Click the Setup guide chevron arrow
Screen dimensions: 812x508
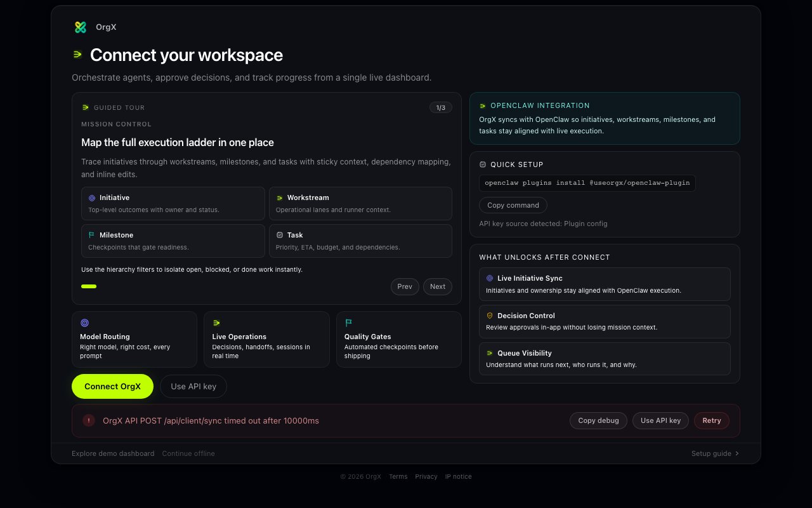[x=737, y=453]
